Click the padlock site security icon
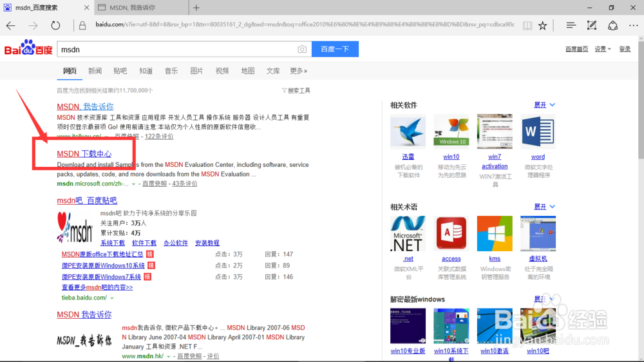This screenshot has width=644, height=362. [82, 26]
